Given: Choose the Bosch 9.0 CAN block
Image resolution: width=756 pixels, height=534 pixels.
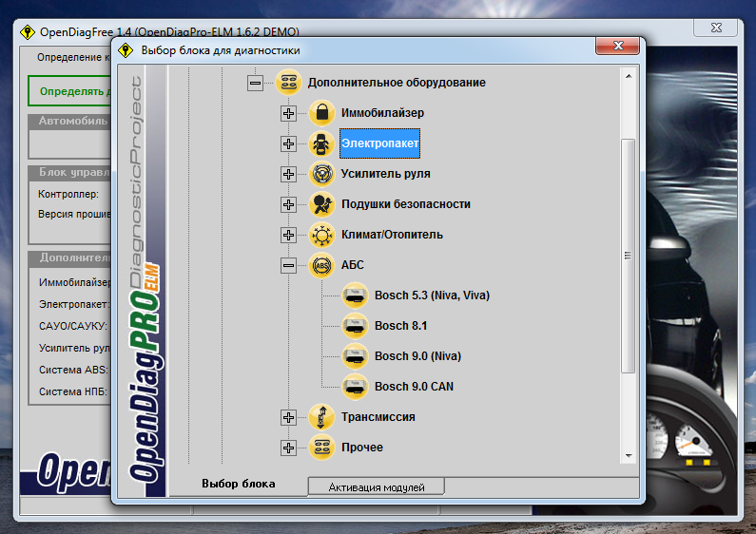Looking at the screenshot, I should point(415,387).
